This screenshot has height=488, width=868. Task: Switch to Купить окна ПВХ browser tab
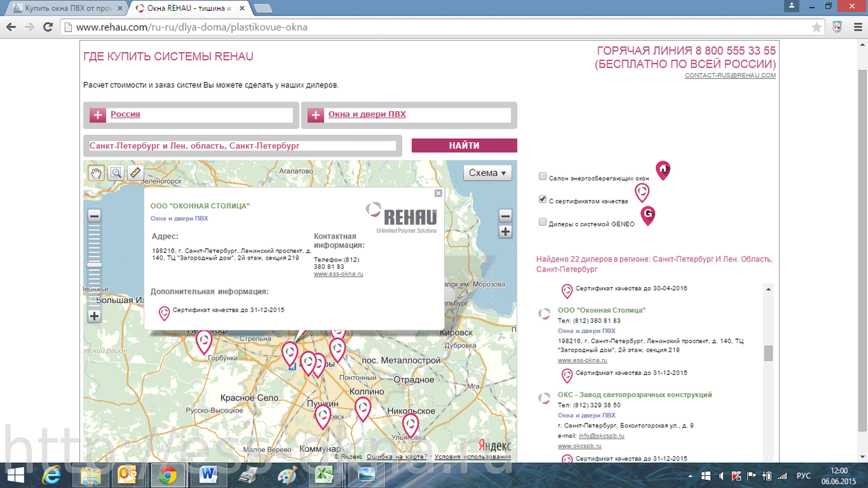tap(65, 8)
